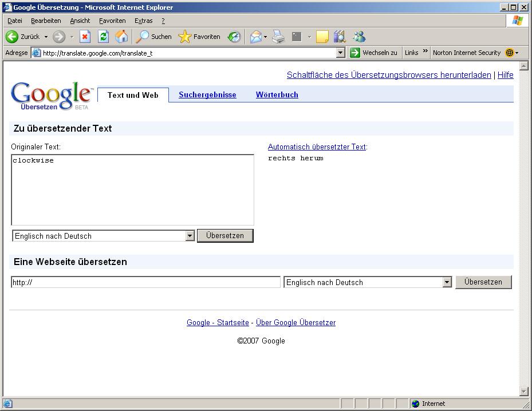Switch to the Suchergebnisse tab
The height and width of the screenshot is (411, 532).
[207, 94]
